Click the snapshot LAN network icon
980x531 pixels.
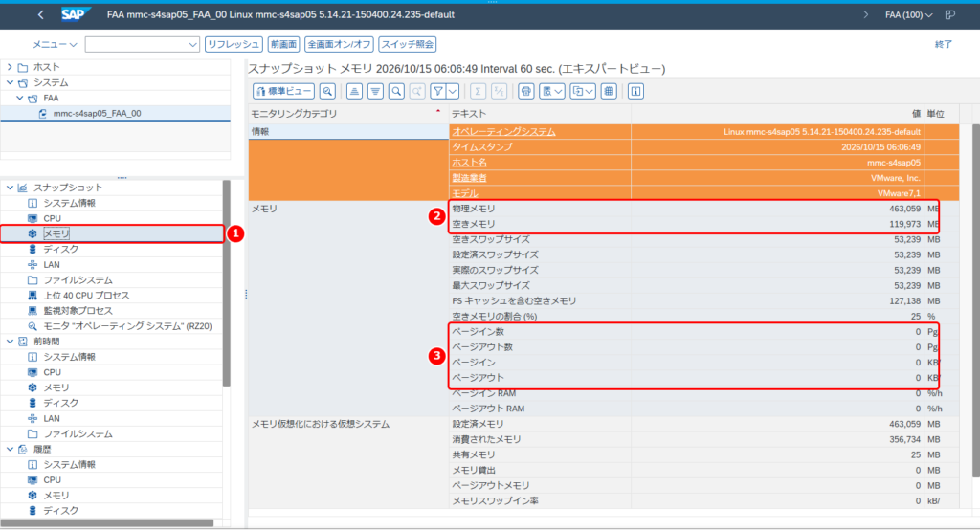point(33,264)
